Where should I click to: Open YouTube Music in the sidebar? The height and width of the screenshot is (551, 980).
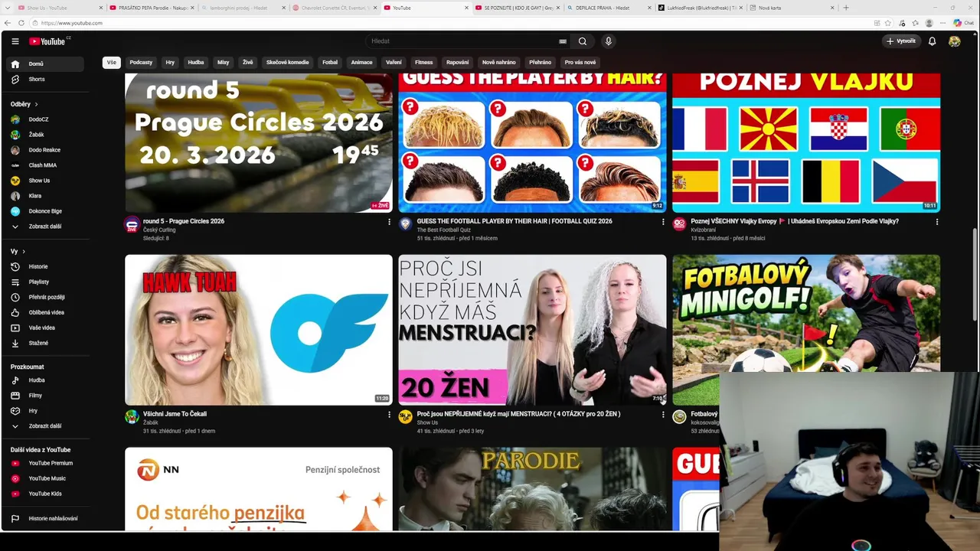click(x=46, y=478)
